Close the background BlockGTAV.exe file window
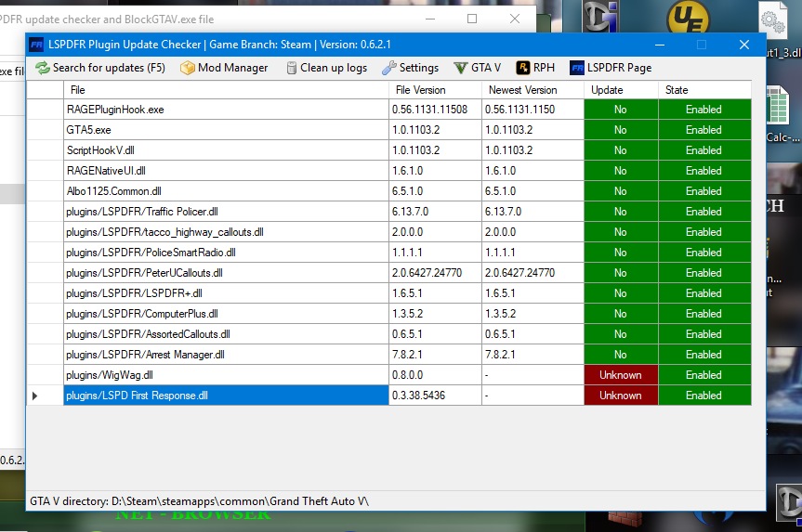Image resolution: width=802 pixels, height=532 pixels. point(515,19)
